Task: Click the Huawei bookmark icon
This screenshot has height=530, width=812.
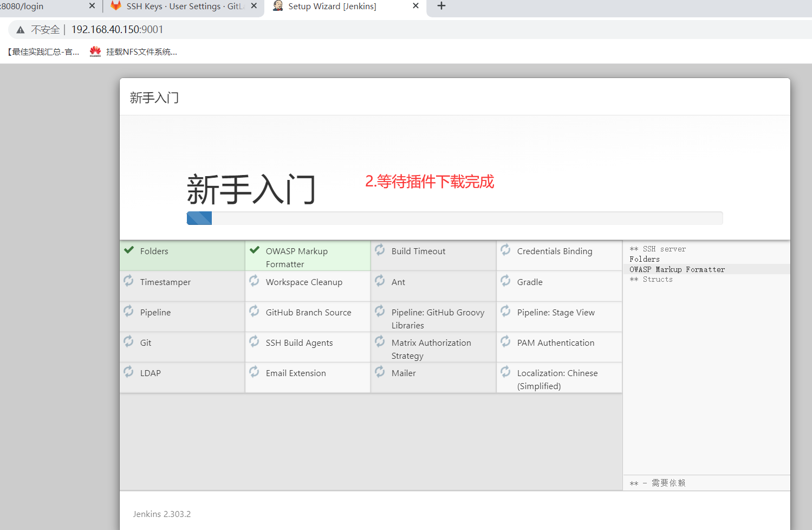Action: coord(95,51)
